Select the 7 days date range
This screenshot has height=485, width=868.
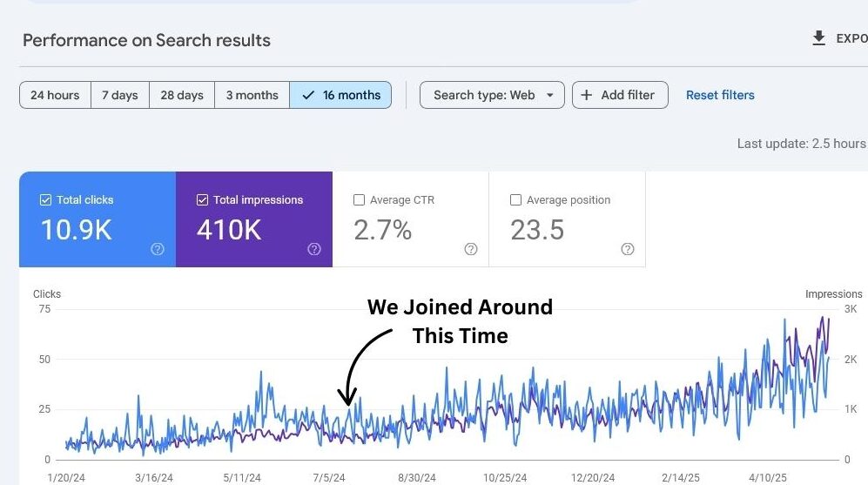click(x=120, y=95)
